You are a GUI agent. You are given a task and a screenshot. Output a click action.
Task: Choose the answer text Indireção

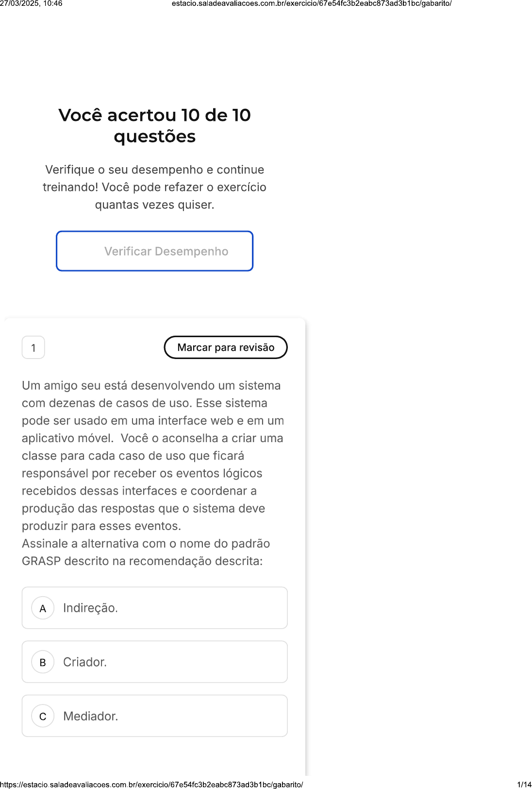coord(90,608)
